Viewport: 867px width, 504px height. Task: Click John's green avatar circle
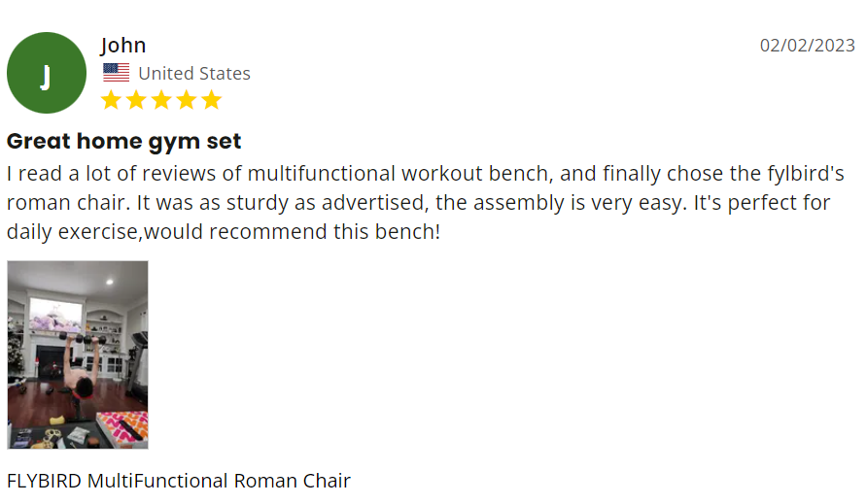tap(46, 73)
